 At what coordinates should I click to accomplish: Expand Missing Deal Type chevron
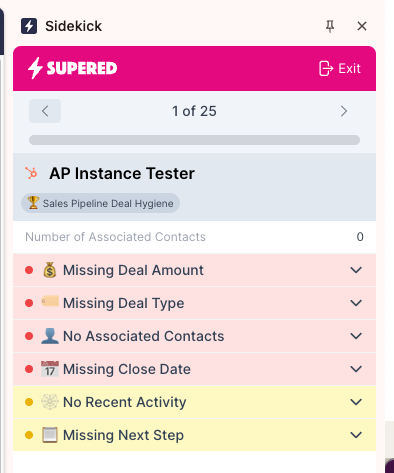point(356,303)
